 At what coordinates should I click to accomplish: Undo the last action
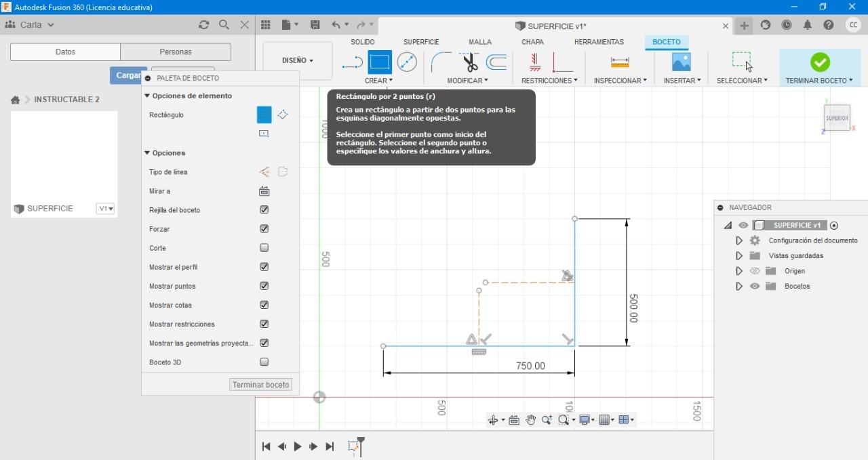pos(336,24)
